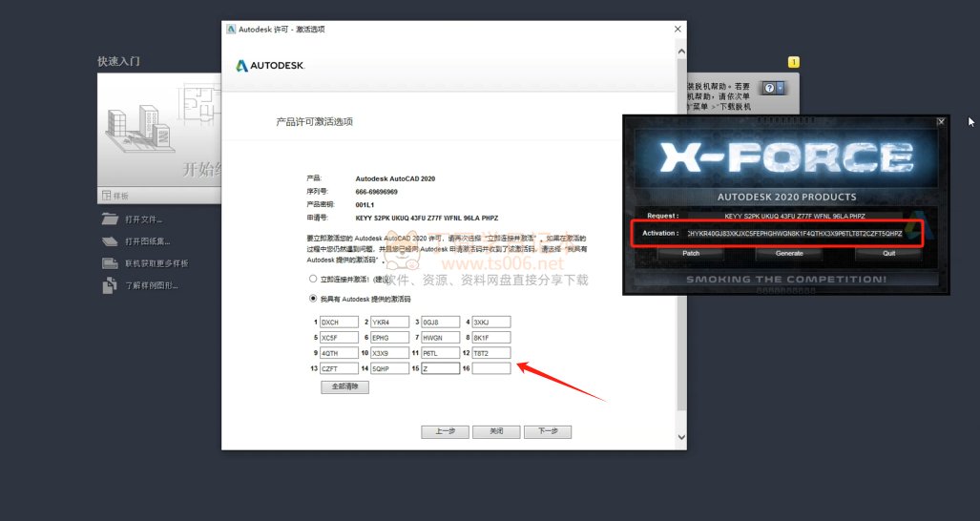Click the empty activation code field 16
The image size is (980, 521).
(x=491, y=368)
